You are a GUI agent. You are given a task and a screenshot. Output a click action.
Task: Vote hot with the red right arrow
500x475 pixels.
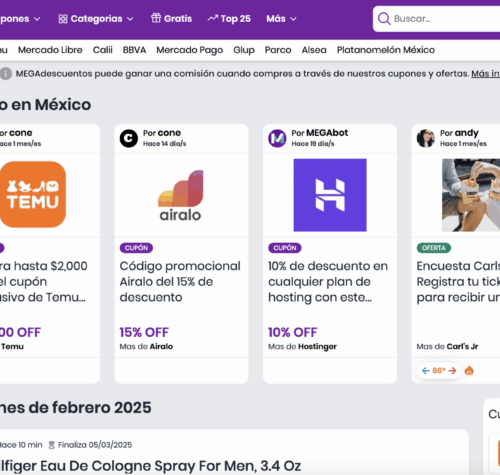point(452,371)
